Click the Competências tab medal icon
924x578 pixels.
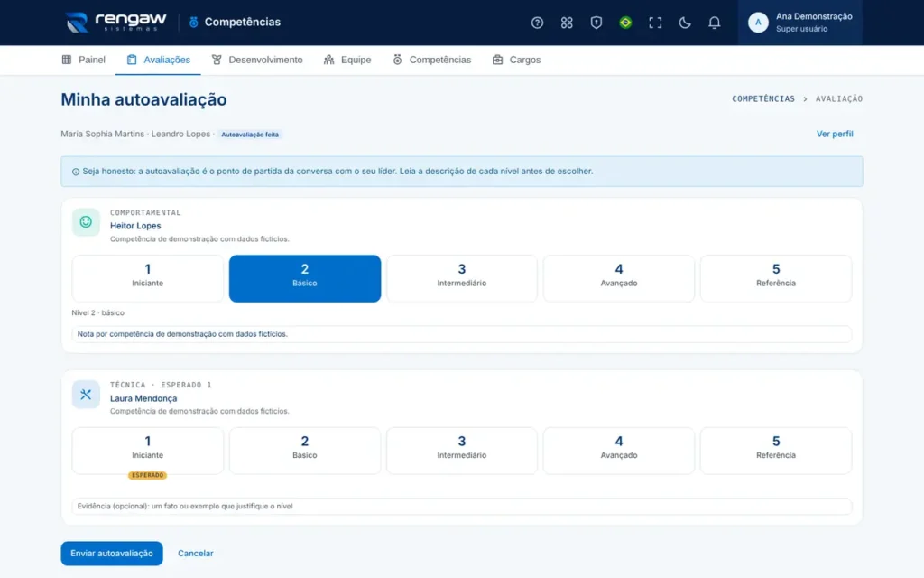(397, 60)
